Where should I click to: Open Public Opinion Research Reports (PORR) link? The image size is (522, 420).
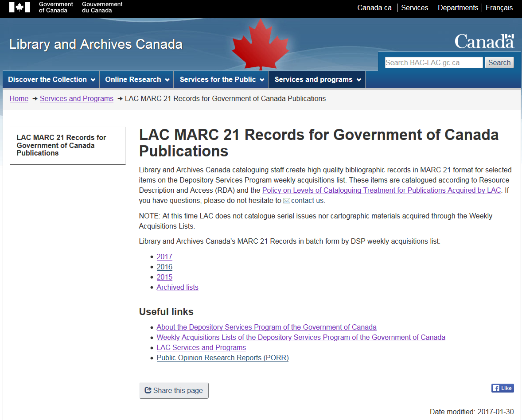click(222, 358)
